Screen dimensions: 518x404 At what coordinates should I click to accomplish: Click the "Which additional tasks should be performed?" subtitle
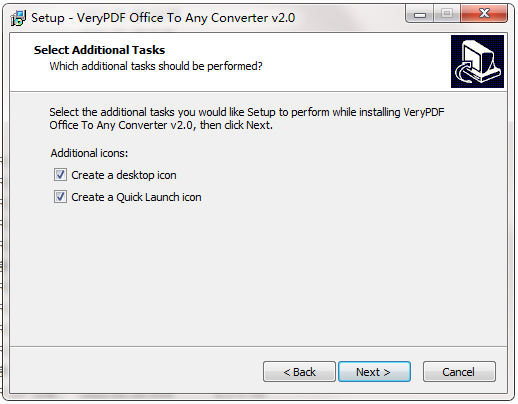pos(156,66)
